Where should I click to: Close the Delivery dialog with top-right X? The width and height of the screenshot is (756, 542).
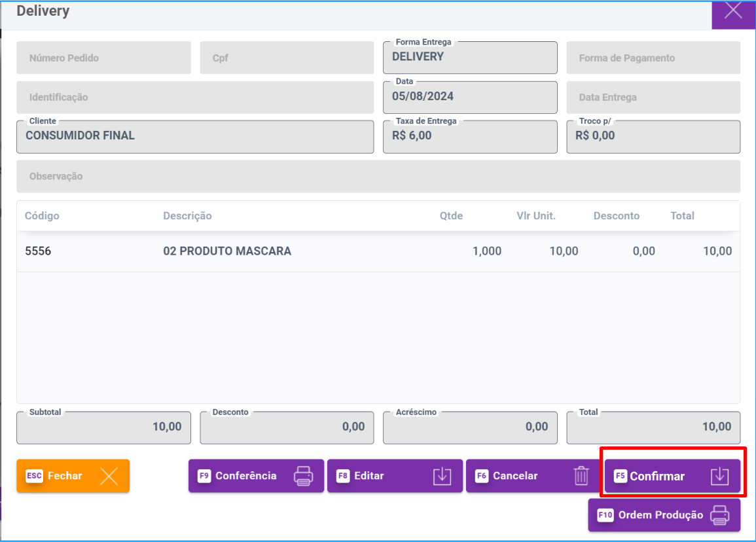tap(733, 12)
